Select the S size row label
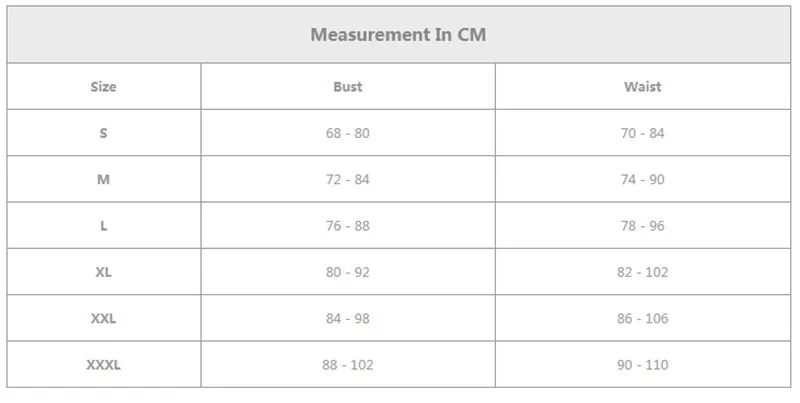800x403 pixels. click(103, 133)
